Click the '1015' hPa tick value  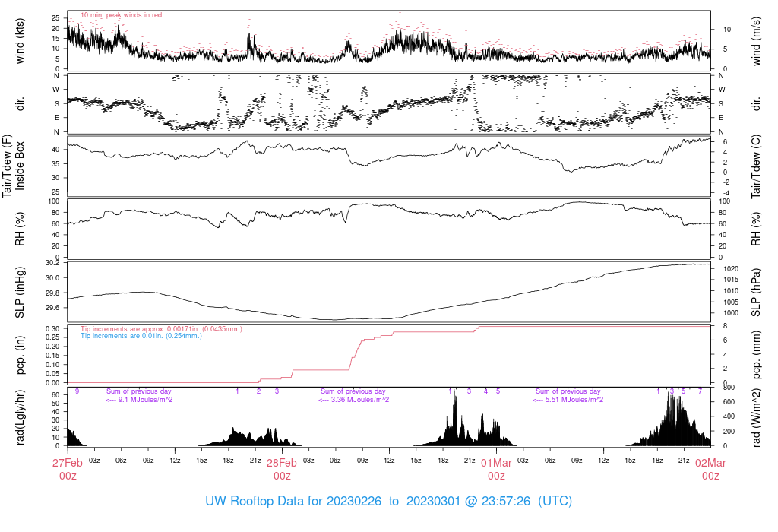point(731,280)
